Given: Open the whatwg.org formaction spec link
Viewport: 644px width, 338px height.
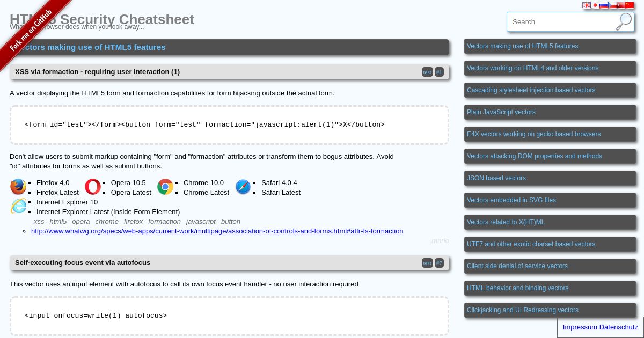Looking at the screenshot, I should point(217,231).
